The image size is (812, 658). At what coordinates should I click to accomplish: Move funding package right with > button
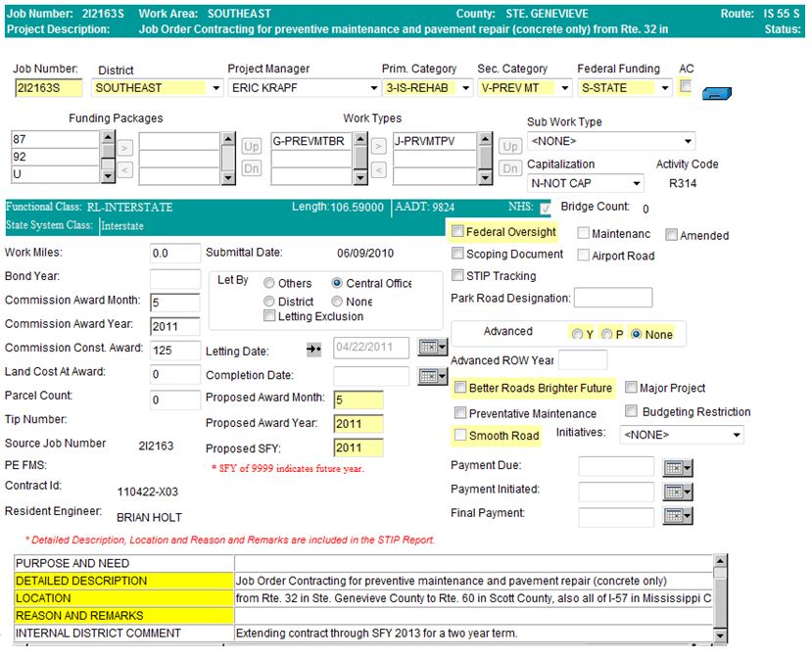point(124,148)
